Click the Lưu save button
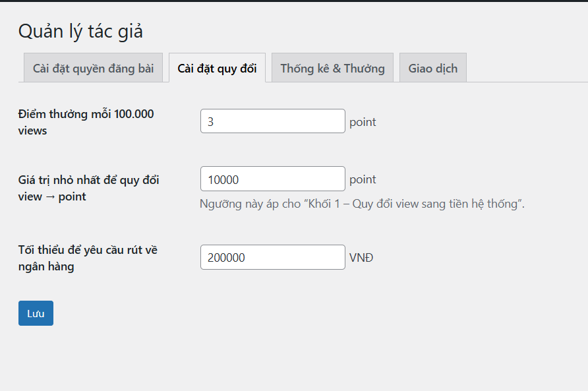The image size is (588, 391). click(x=36, y=313)
